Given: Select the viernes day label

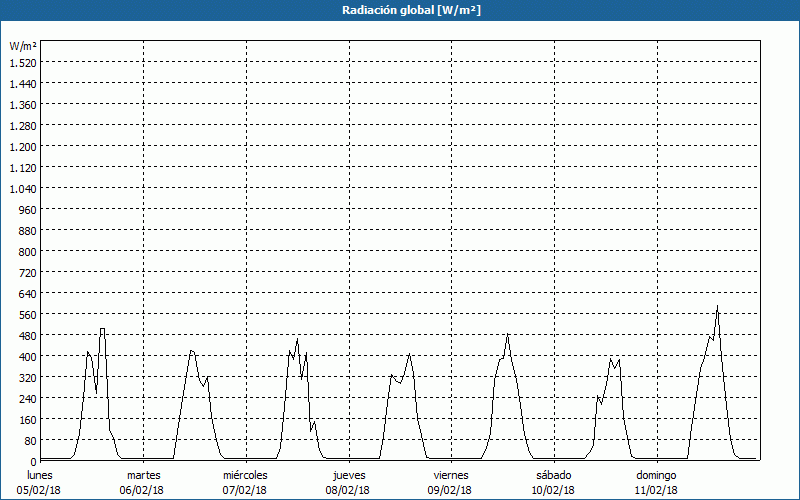Looking at the screenshot, I should coord(451,474).
